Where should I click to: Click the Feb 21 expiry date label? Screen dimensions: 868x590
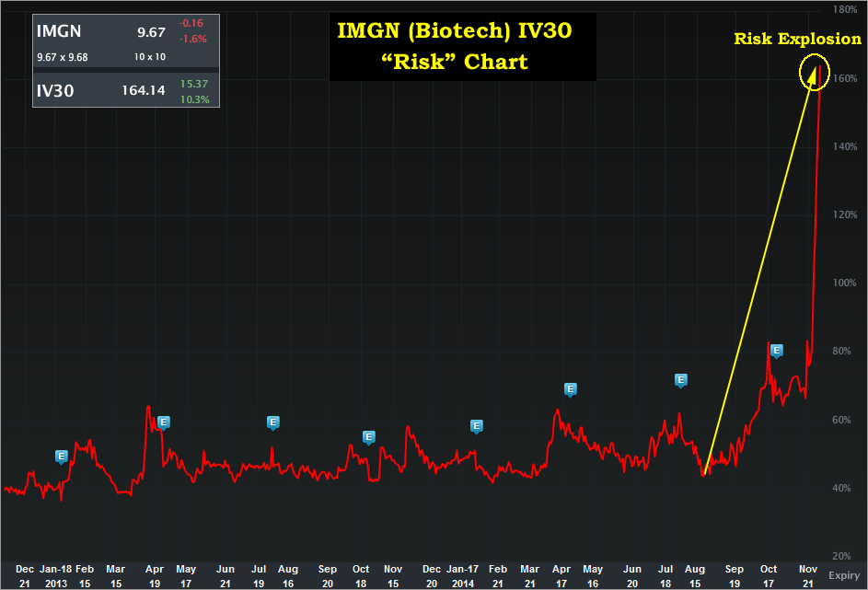(498, 576)
